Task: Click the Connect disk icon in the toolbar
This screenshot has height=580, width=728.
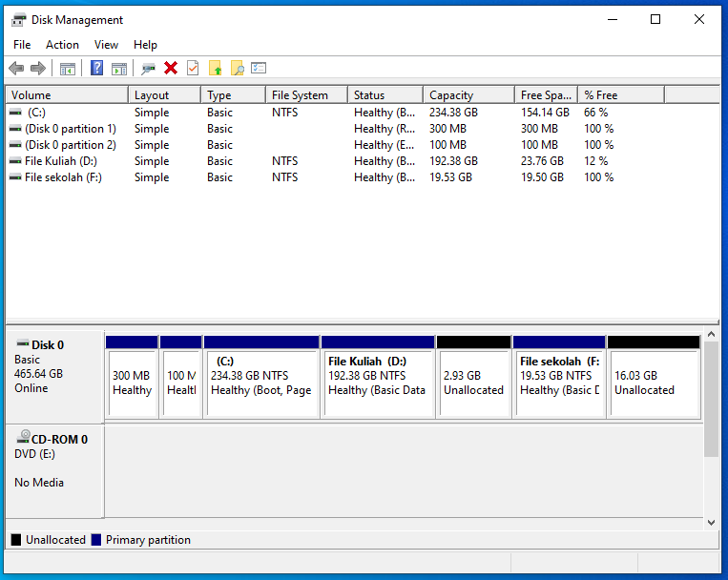Action: pos(148,69)
